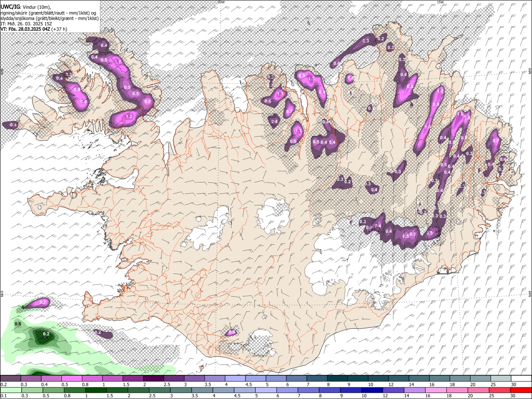
Task: Click the darkest purple snow swatch at 2
Action: (x=153, y=378)
